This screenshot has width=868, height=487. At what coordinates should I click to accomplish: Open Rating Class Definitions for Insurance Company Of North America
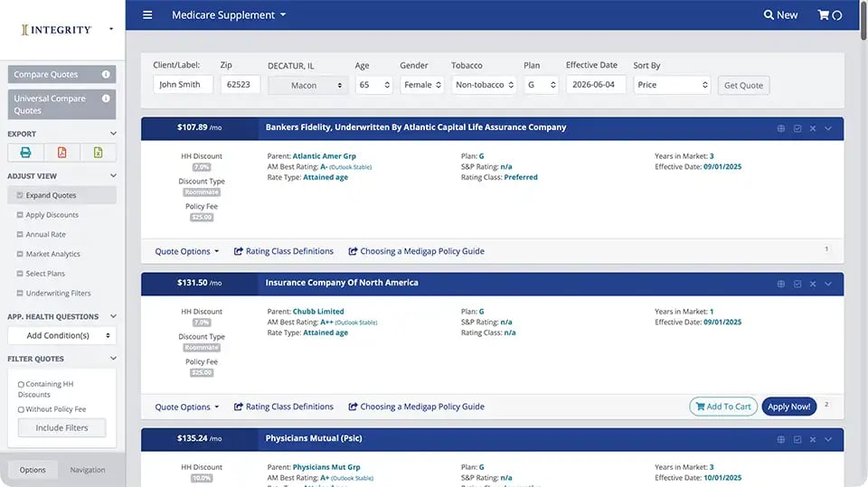tap(283, 407)
